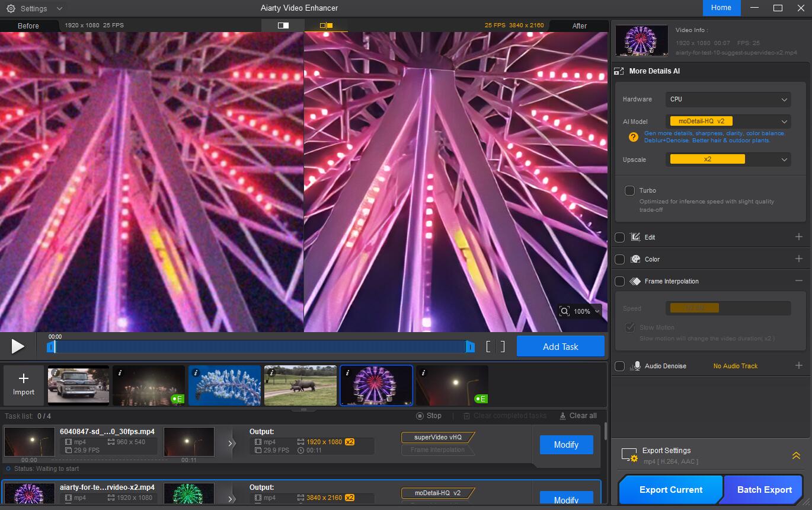Viewport: 812px width, 510px height.
Task: Open the Hardware CPU dropdown
Action: tap(728, 100)
